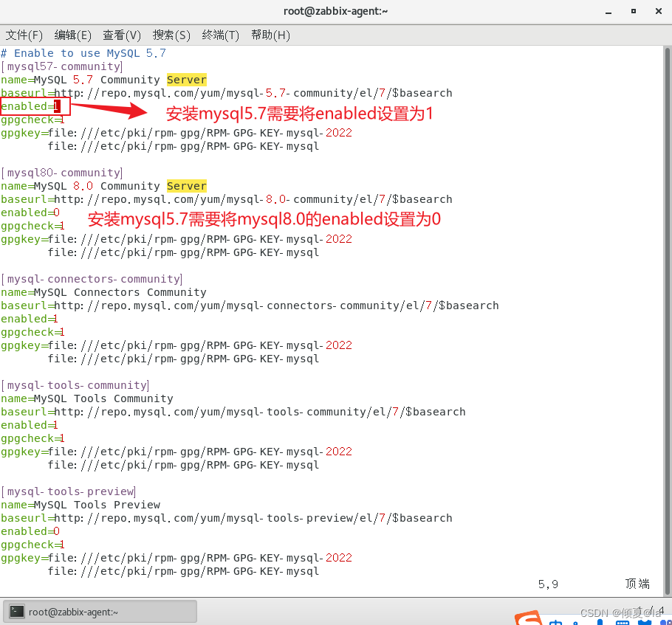672x625 pixels.
Task: Click name=MySQL 8.0 Community Server line
Action: (103, 186)
